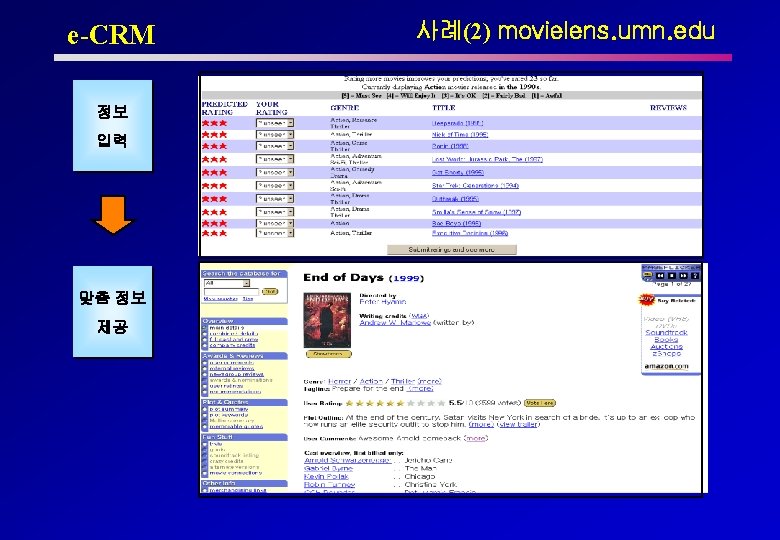Open the Gabriel Byrne cast link
Screen dimensions: 780x540
pyautogui.click(x=328, y=468)
